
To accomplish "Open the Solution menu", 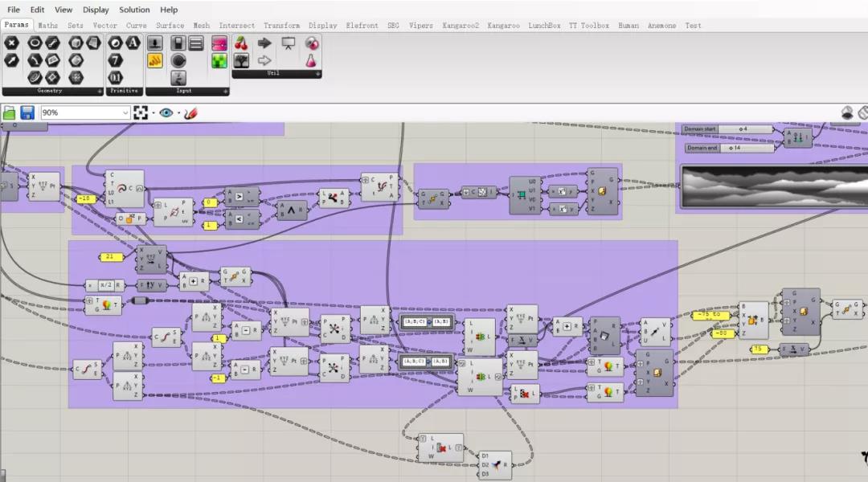I will coord(134,10).
